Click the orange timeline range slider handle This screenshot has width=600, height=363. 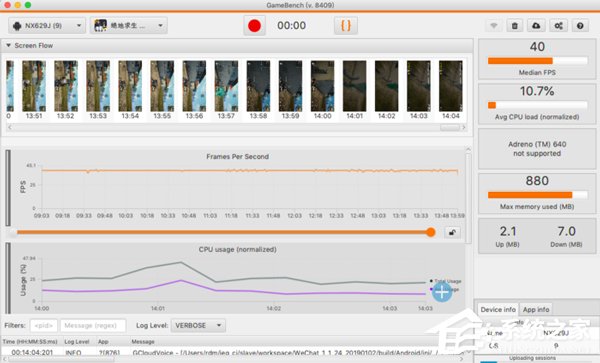[x=430, y=232]
